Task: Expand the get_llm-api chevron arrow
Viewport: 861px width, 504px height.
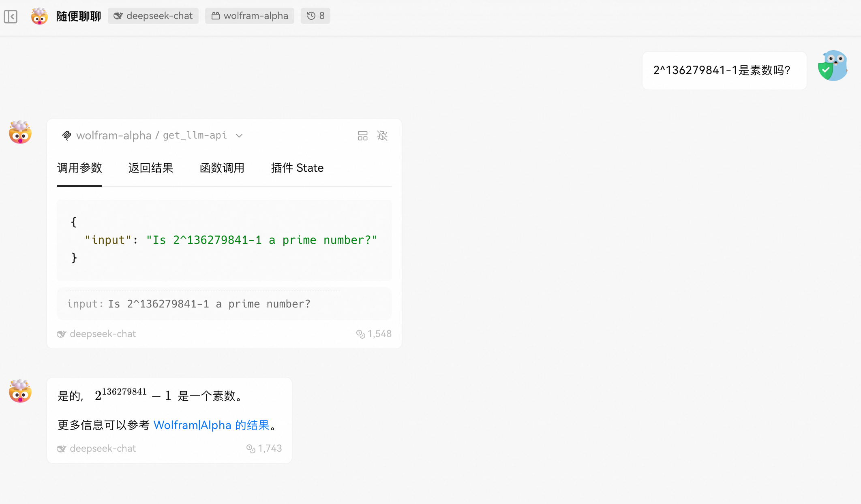Action: [239, 136]
